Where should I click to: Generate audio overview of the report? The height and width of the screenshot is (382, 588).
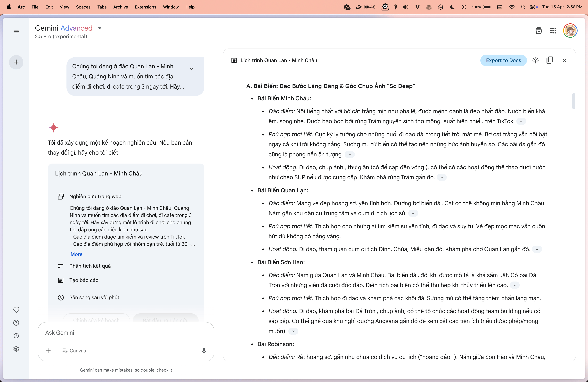tap(535, 60)
